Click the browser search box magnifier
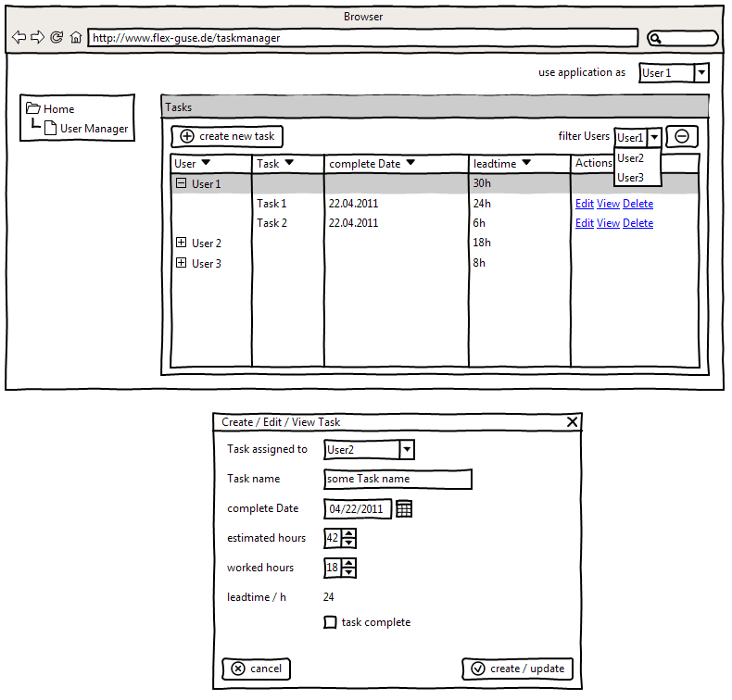Viewport: 732px width, 700px height. [655, 39]
